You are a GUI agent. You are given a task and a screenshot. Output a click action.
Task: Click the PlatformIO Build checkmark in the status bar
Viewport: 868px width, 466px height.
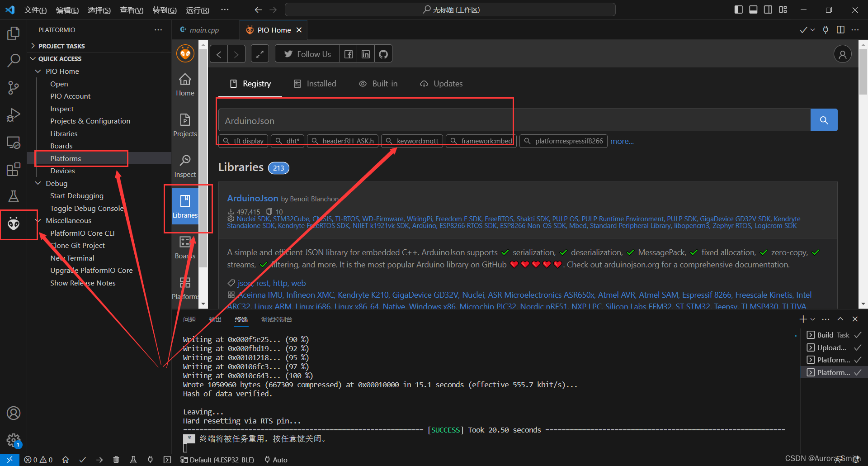point(82,460)
